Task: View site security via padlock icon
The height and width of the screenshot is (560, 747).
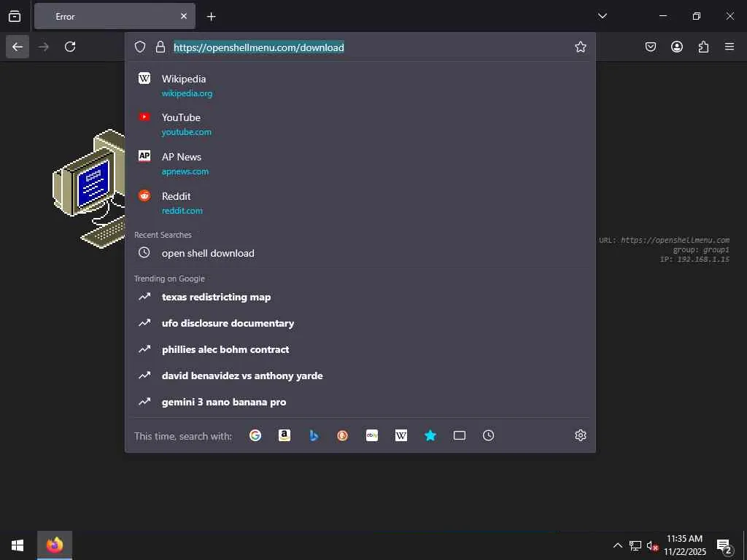Action: pyautogui.click(x=160, y=47)
